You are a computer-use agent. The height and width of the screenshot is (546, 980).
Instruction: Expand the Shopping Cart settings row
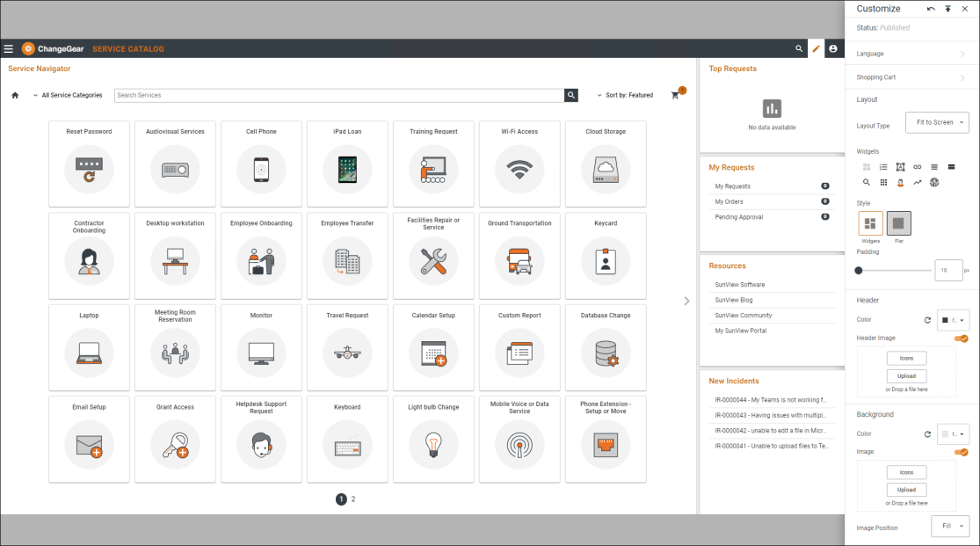pyautogui.click(x=910, y=77)
